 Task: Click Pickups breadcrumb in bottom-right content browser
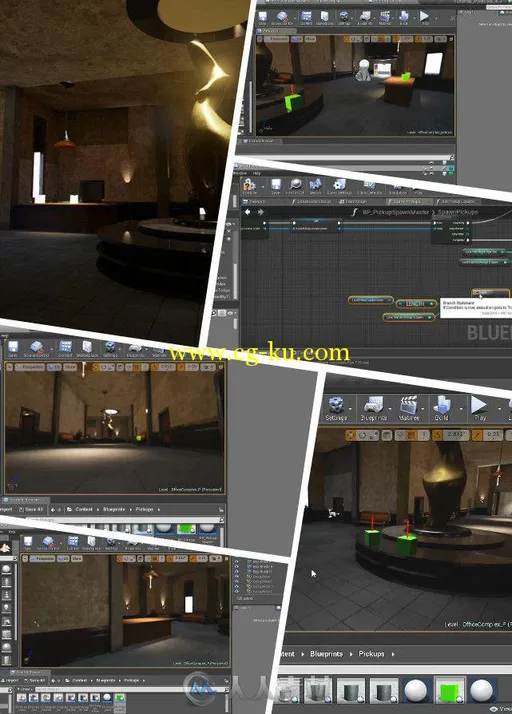371,653
